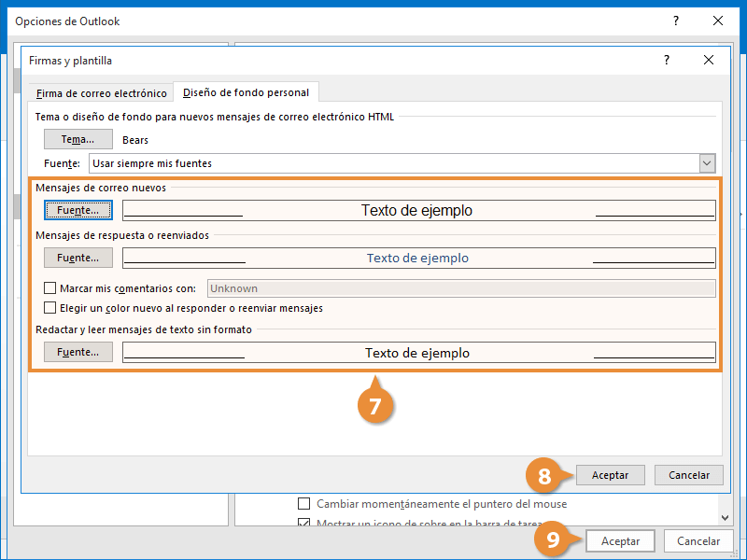Enable Marcar mis comentarios con checkbox

(50, 288)
